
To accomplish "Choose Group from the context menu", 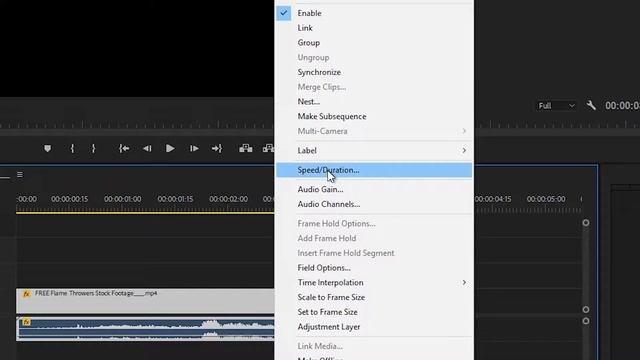I will point(374,42).
